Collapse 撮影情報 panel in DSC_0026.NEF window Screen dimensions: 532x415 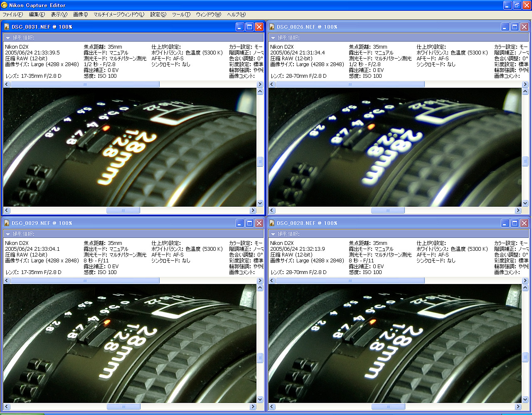point(273,38)
